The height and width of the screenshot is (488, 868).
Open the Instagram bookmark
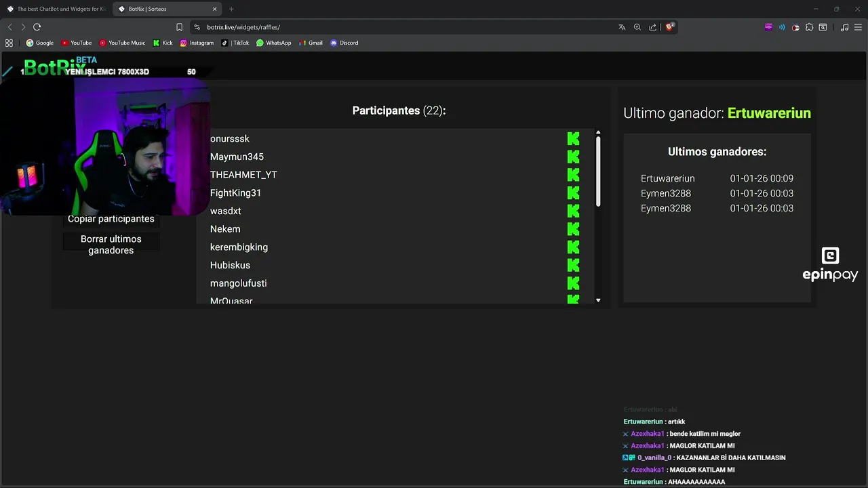tap(197, 43)
